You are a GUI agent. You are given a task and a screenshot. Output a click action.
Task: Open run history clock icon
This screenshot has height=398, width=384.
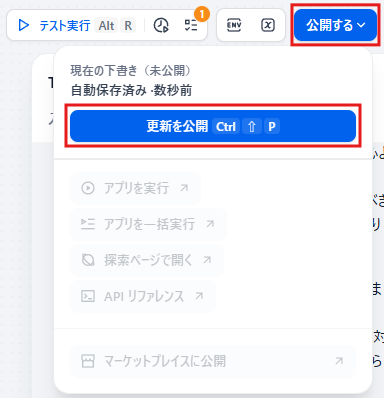tap(161, 25)
